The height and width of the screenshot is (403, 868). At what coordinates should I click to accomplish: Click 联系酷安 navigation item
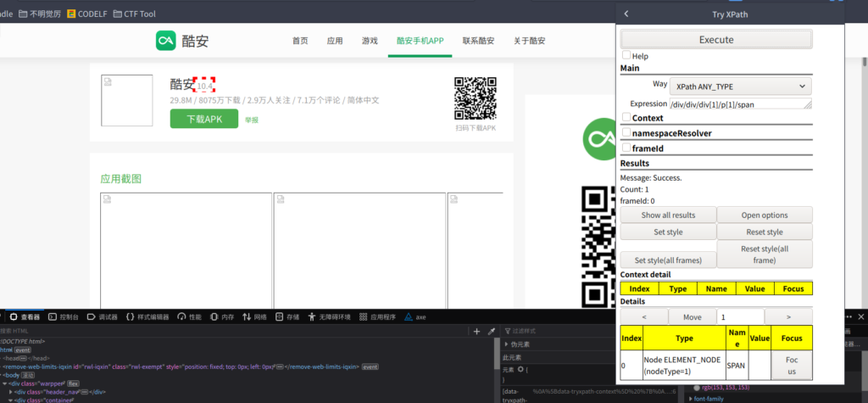pos(479,41)
